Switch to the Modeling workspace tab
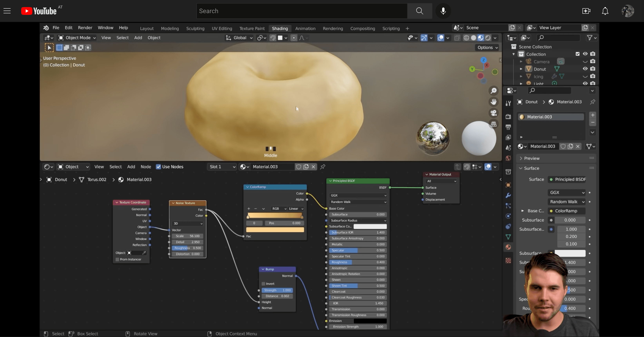 (x=170, y=28)
